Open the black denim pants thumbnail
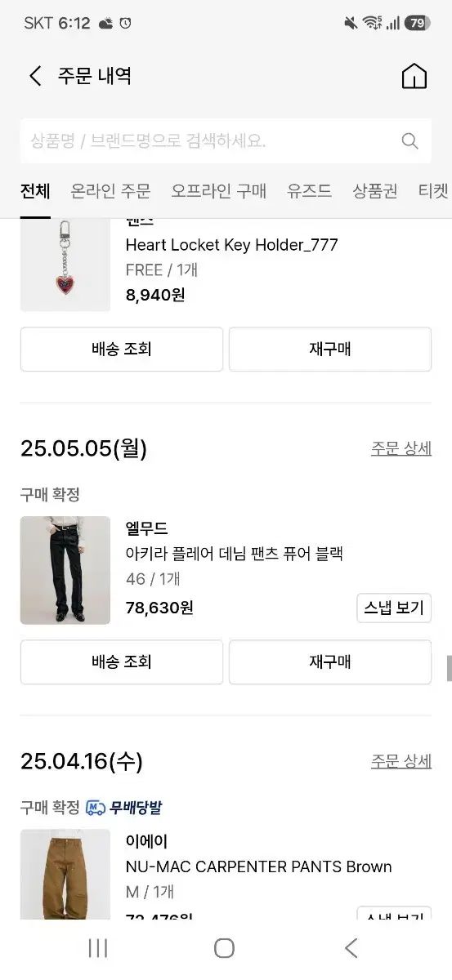The width and height of the screenshot is (452, 980). pos(65,570)
